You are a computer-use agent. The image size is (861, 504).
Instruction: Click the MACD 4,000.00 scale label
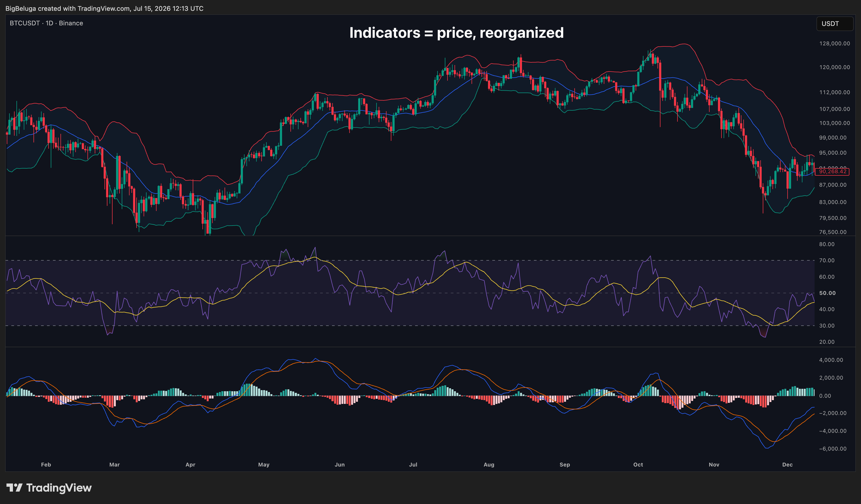pyautogui.click(x=831, y=360)
